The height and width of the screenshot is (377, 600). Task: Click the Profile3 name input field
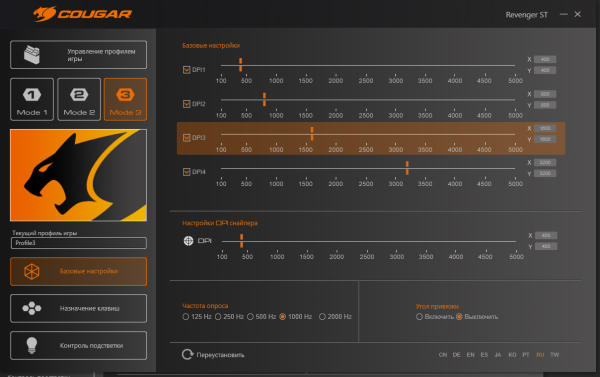tap(79, 243)
